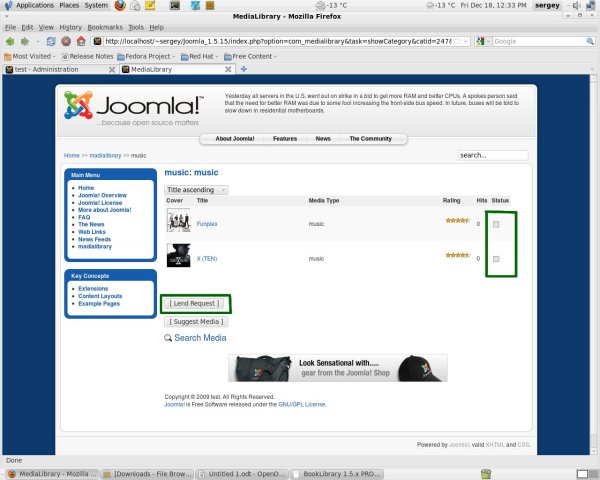Open the Joomla! Overview main menu link

pos(102,195)
